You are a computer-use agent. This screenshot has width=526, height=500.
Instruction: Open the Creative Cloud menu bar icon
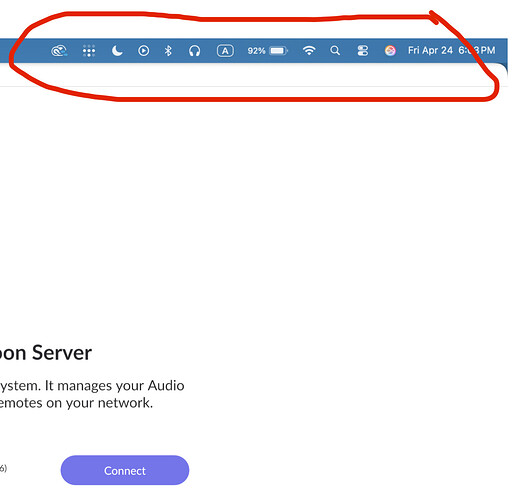tap(59, 51)
